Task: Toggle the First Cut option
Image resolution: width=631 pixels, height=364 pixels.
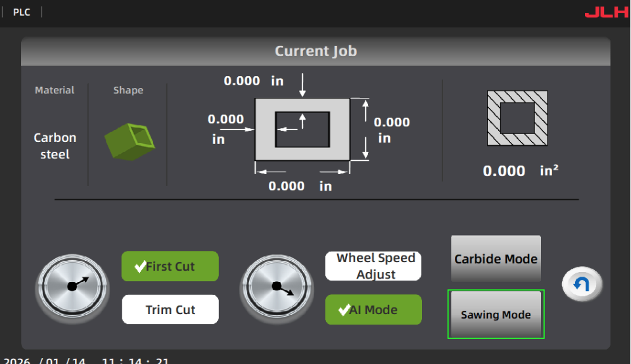Action: tap(170, 266)
